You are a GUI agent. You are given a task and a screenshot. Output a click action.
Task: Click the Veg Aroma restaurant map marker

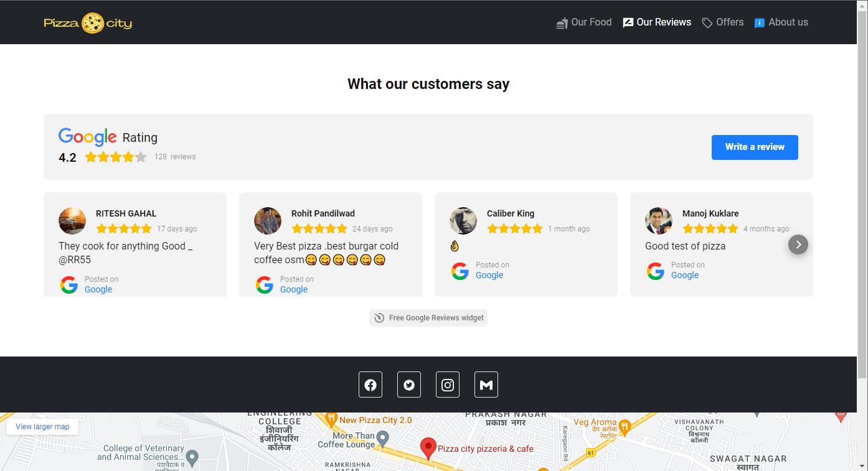(x=625, y=426)
